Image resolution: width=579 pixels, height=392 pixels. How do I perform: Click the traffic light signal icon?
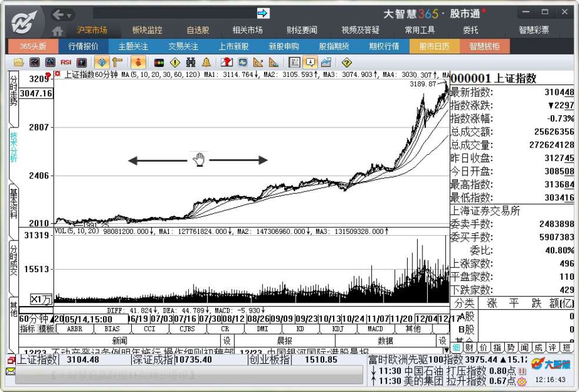[x=159, y=63]
